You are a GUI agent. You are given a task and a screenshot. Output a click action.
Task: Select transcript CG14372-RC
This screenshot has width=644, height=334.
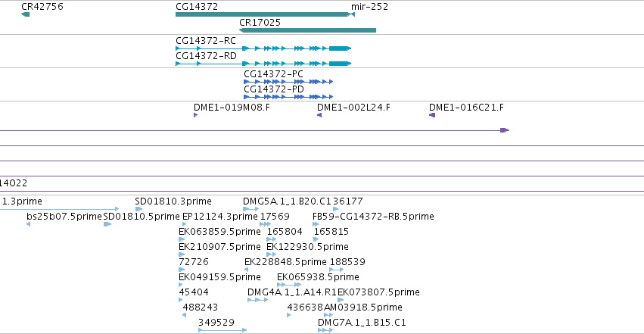pos(263,48)
